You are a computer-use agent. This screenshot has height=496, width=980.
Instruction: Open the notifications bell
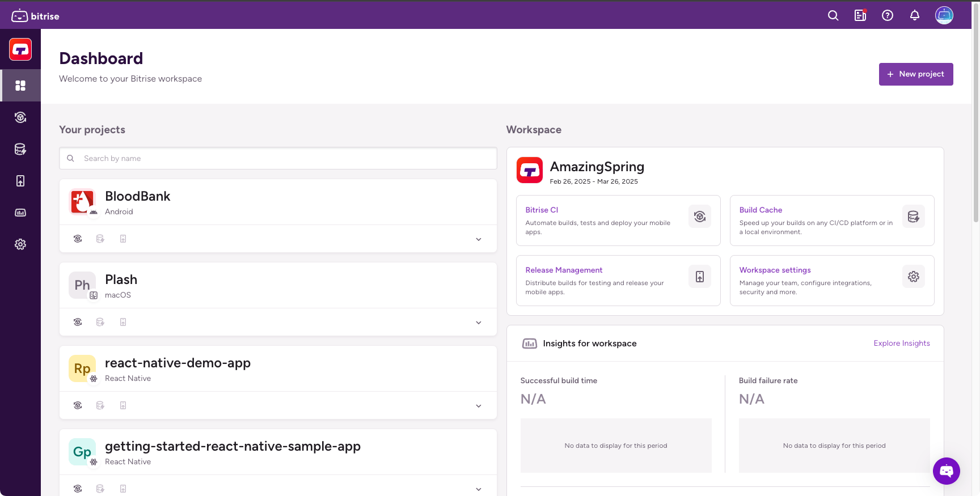pyautogui.click(x=914, y=16)
